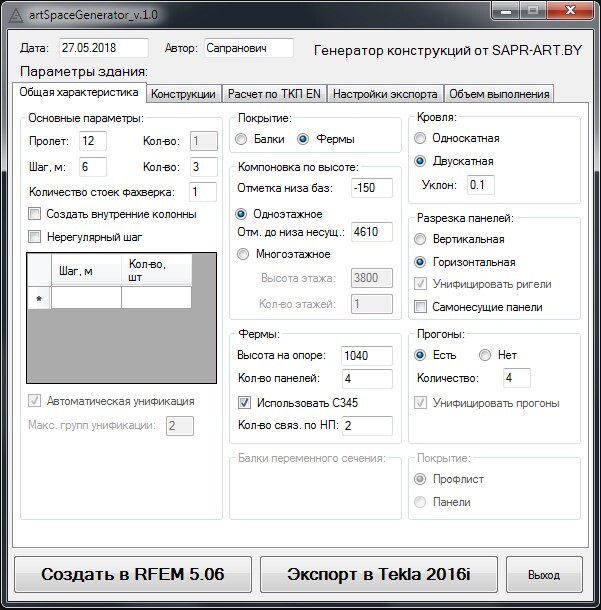This screenshot has height=610, width=601.
Task: Choose Многоэтажное layout option
Action: point(242,254)
